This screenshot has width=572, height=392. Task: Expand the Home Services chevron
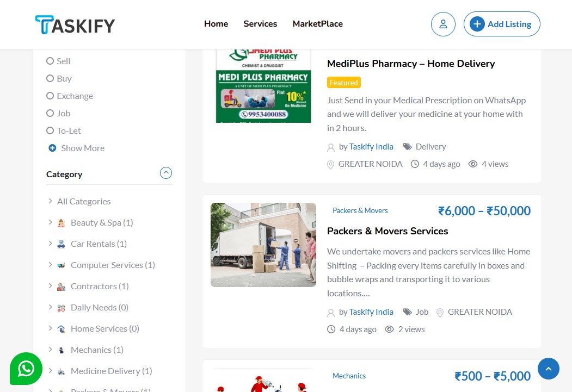coord(50,328)
